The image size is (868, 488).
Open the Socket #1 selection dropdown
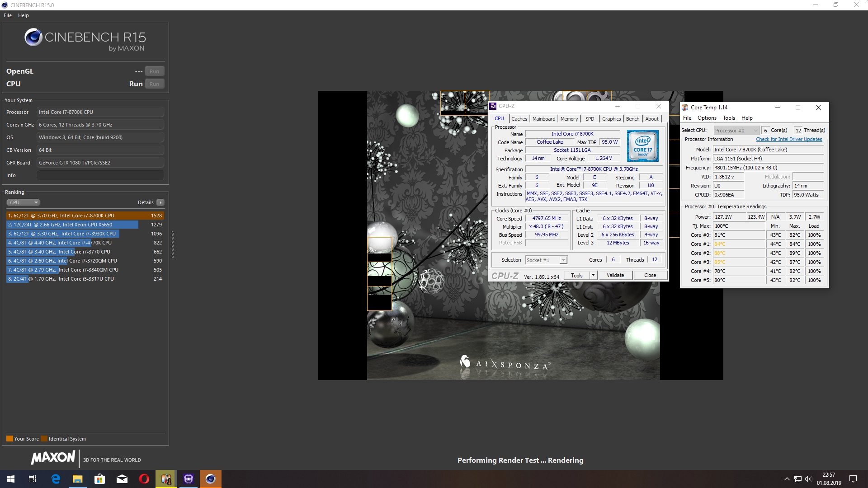click(x=563, y=260)
